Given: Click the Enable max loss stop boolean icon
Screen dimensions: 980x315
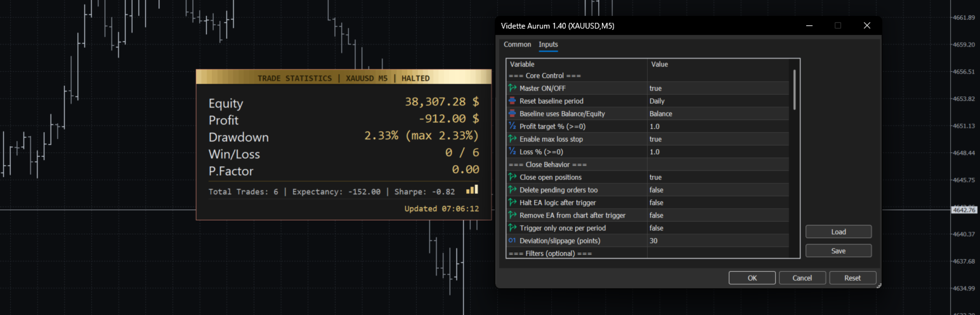Looking at the screenshot, I should (x=513, y=139).
